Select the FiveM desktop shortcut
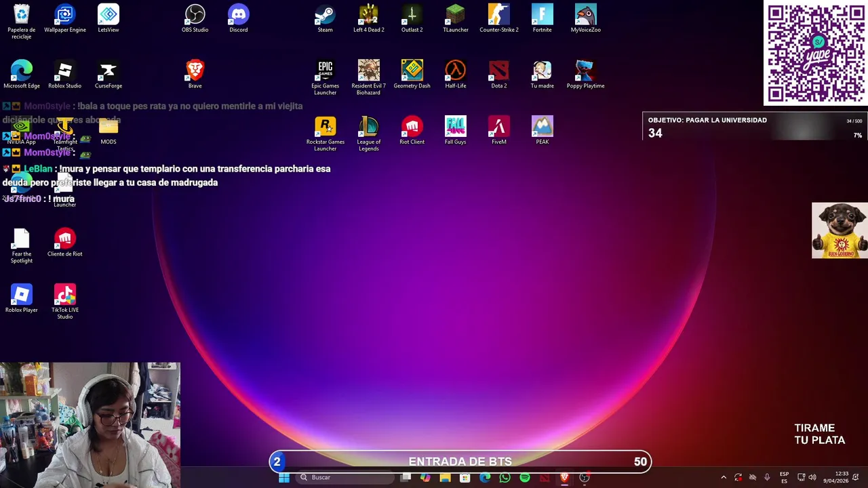Image resolution: width=868 pixels, height=488 pixels. pos(499,131)
